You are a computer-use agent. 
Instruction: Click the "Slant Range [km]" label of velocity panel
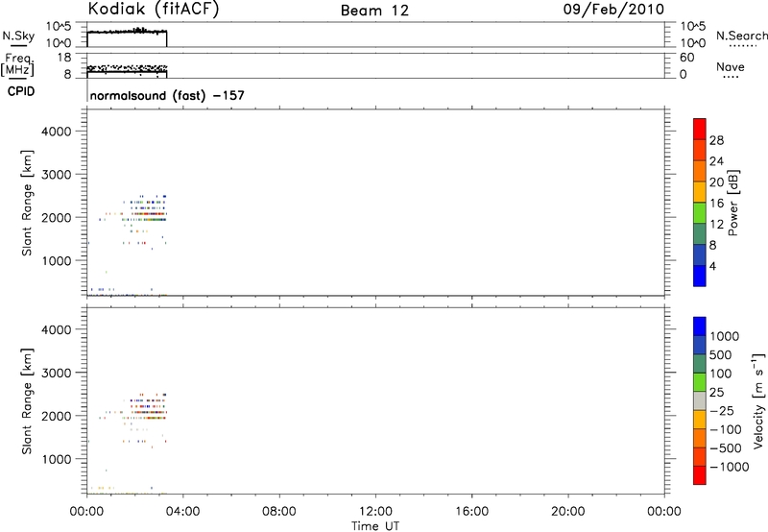[x=27, y=401]
